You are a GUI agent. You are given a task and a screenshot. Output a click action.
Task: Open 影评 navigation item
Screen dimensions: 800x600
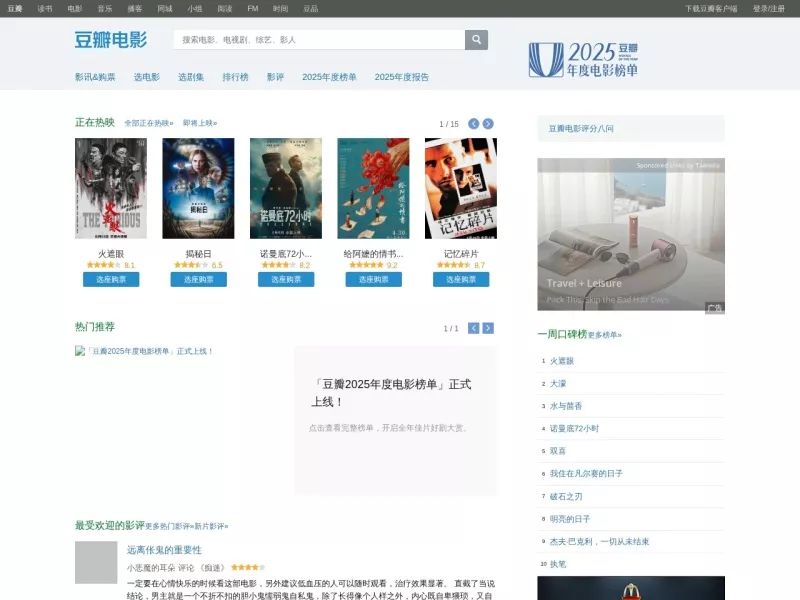click(275, 77)
